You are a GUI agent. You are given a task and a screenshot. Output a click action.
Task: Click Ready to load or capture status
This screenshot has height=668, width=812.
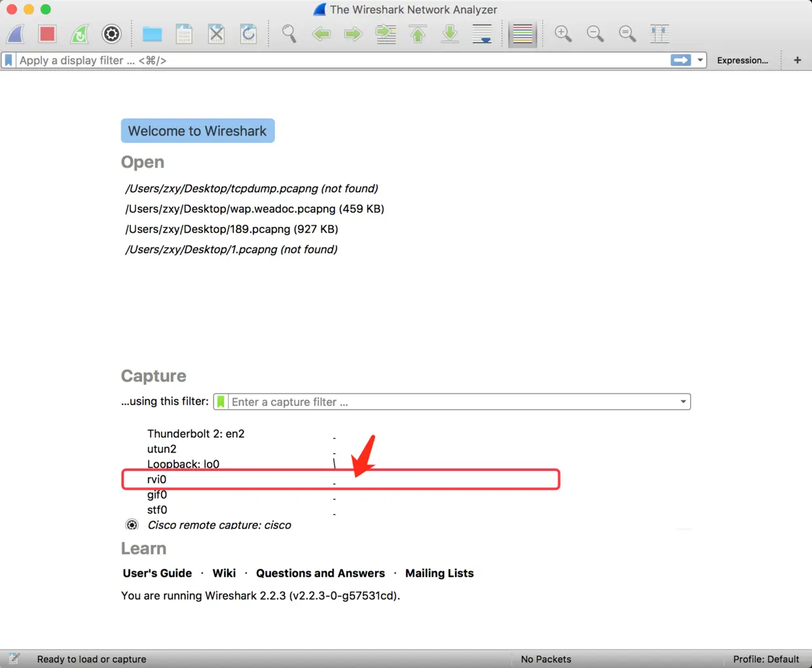click(x=92, y=659)
